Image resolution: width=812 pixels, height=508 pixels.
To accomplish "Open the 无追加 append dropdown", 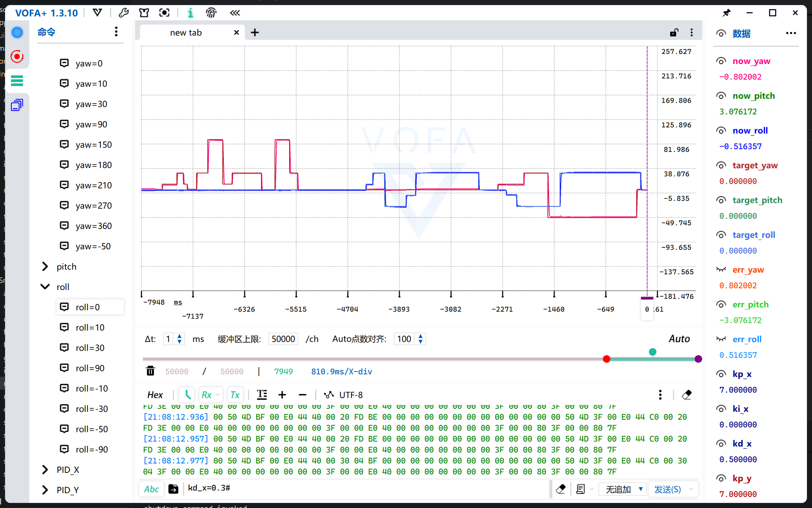I will tap(624, 489).
